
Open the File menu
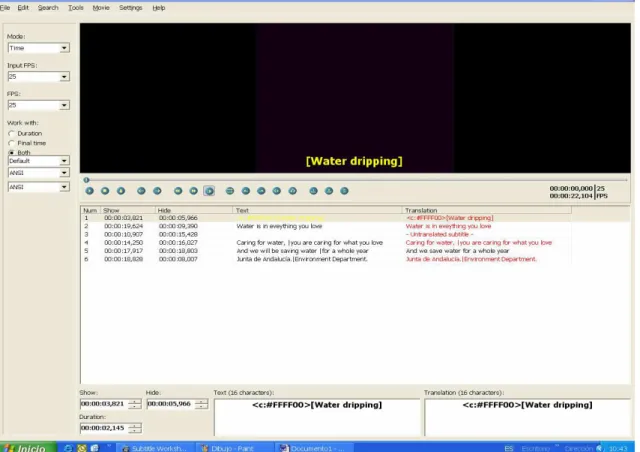coord(5,8)
